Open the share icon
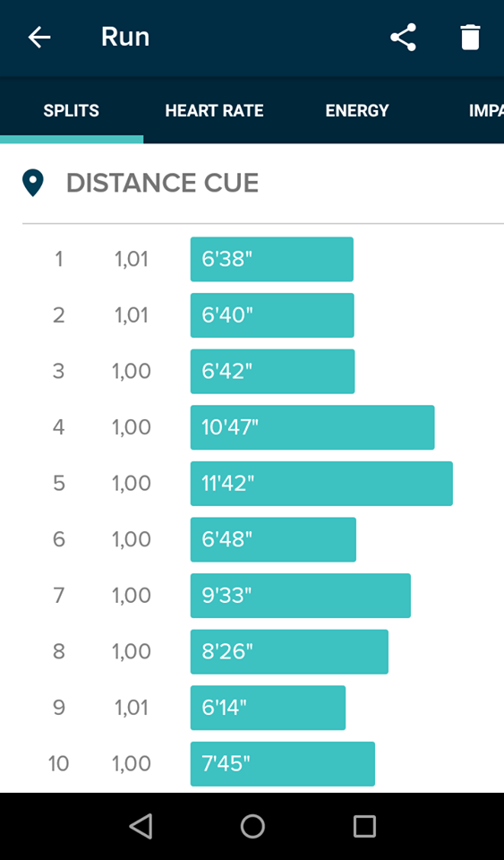The width and height of the screenshot is (504, 860). click(403, 38)
